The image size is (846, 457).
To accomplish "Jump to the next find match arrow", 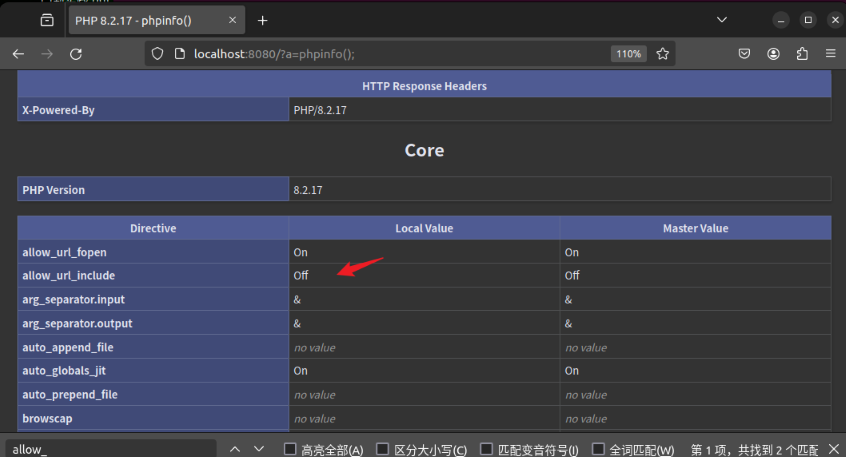I will tap(259, 449).
